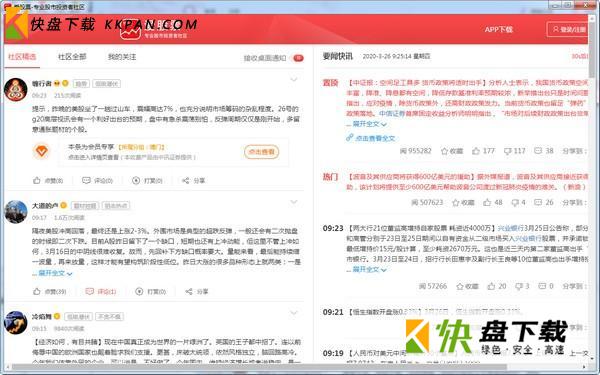
Task: Expand options chevron on the first post
Action: (294, 80)
